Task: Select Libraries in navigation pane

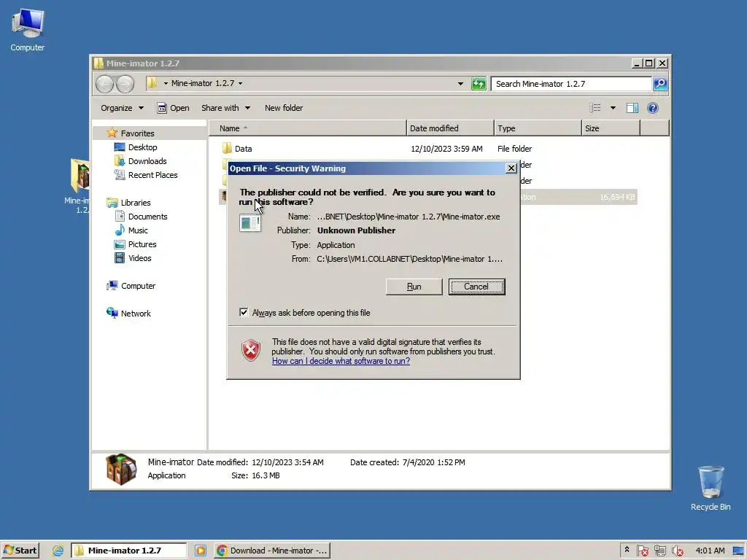Action: tap(135, 203)
